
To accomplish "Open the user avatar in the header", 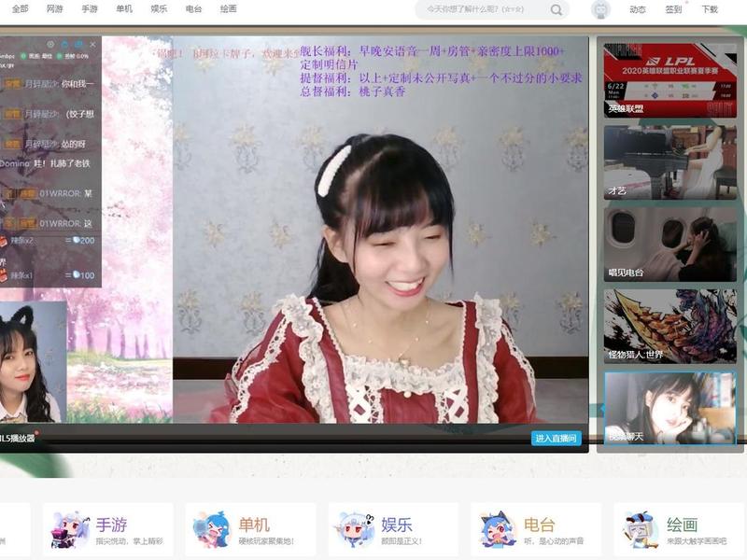I will [x=600, y=9].
